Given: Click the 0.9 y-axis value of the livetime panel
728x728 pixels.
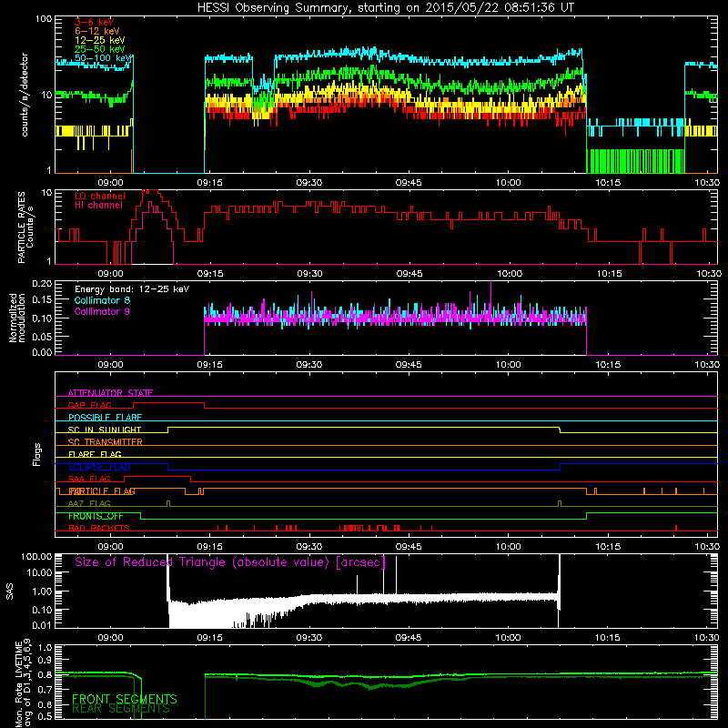Looking at the screenshot, I should pos(45,661).
